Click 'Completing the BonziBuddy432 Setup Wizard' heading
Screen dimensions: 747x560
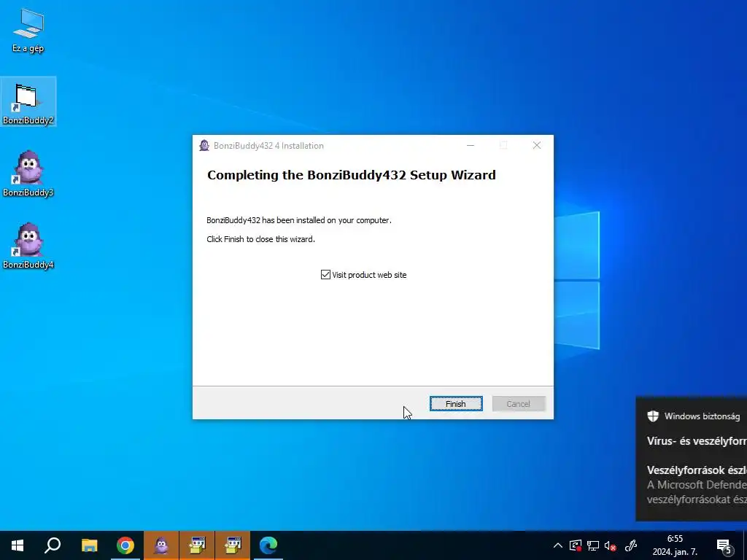(x=352, y=175)
